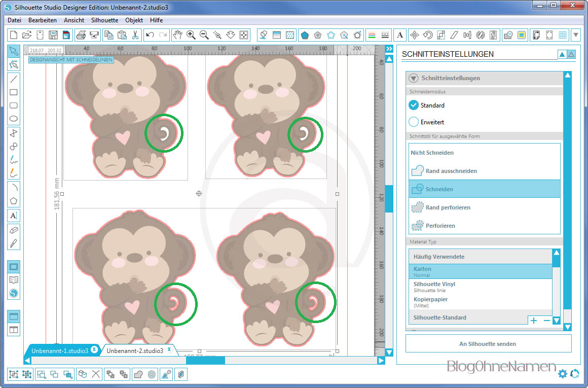Select the Line drawing tool
588x388 pixels.
(x=14, y=79)
